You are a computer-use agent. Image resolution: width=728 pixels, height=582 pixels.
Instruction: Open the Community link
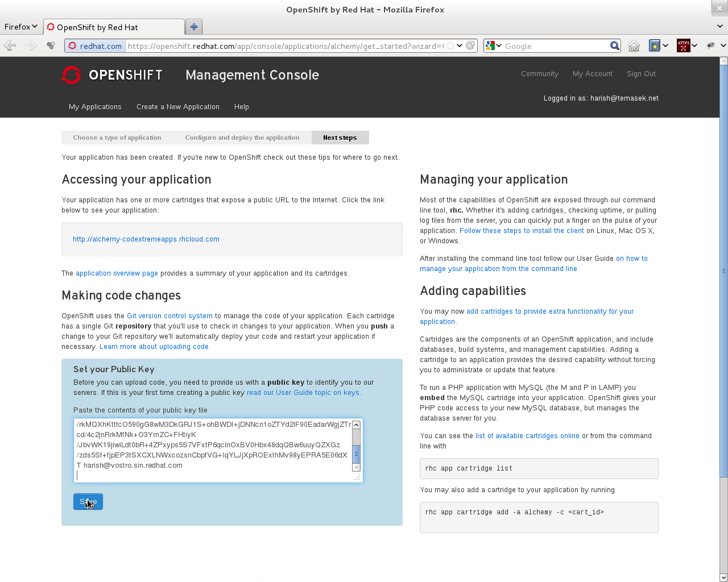[540, 74]
